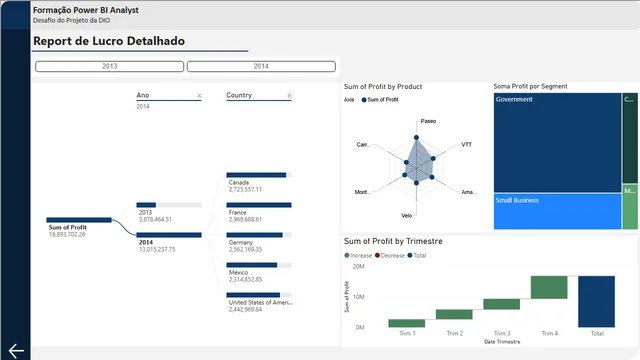This screenshot has height=360, width=640.
Task: Select the 2013 year slicer button
Action: (x=109, y=66)
